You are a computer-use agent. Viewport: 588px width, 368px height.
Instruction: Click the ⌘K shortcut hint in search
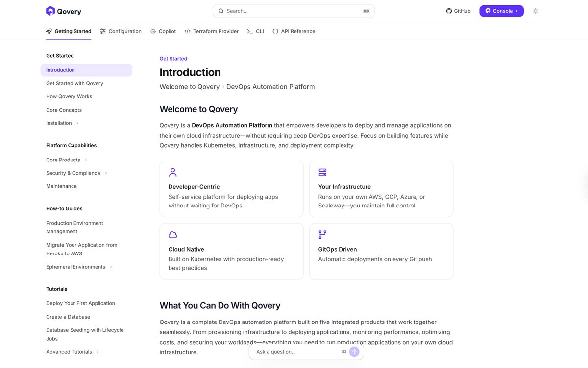point(367,11)
